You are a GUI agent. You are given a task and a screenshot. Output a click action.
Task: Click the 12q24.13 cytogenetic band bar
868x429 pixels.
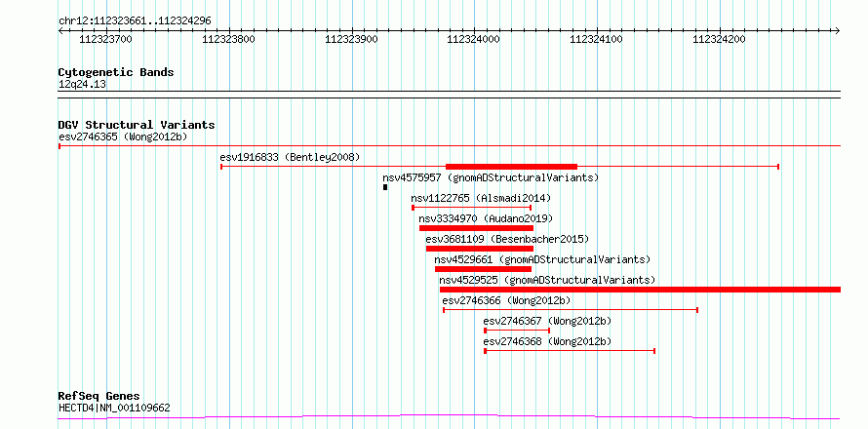coord(450,95)
